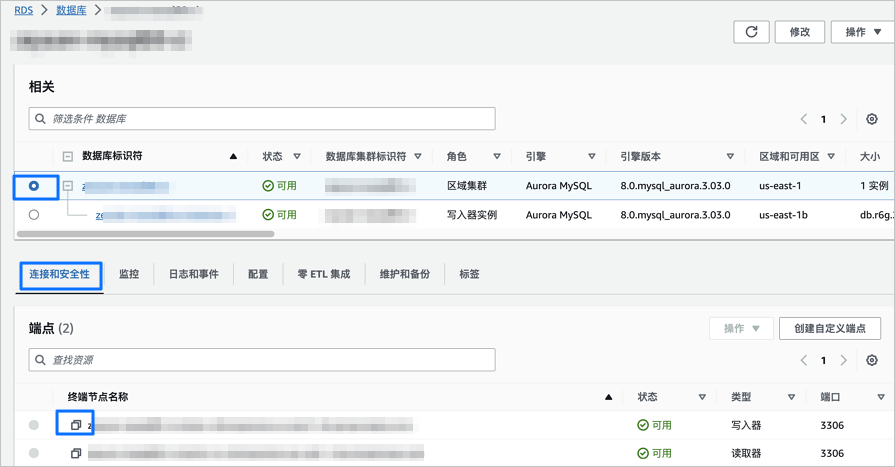Go to next page in 相关 panel
The width and height of the screenshot is (895, 467).
pos(844,119)
